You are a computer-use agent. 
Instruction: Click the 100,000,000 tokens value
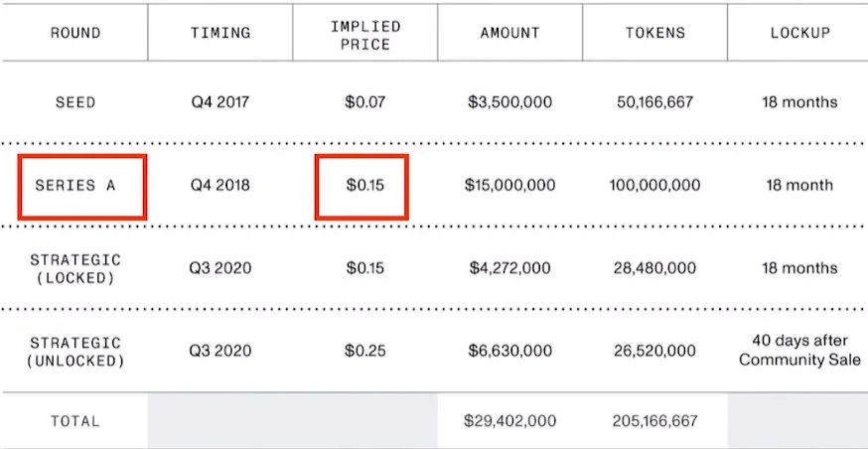coord(655,186)
